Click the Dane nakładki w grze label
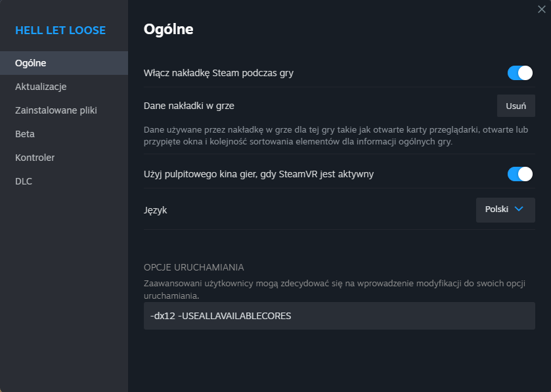This screenshot has width=551, height=392. (x=188, y=106)
